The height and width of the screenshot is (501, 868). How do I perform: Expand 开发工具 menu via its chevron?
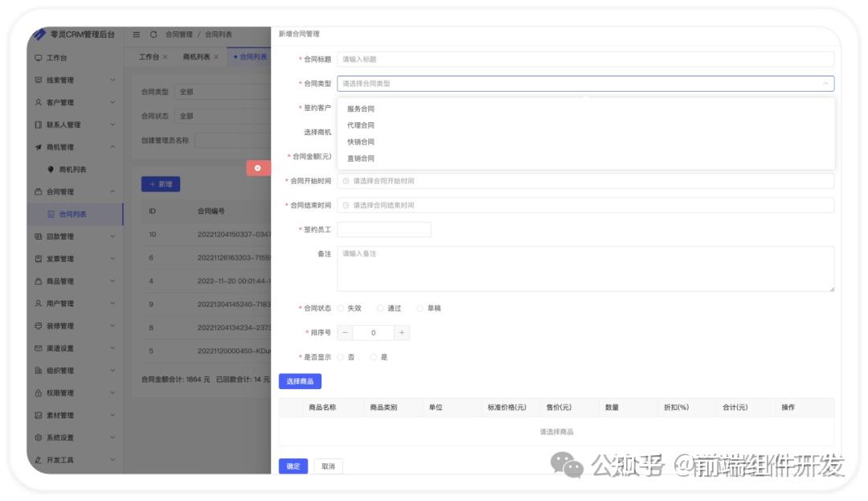point(113,460)
